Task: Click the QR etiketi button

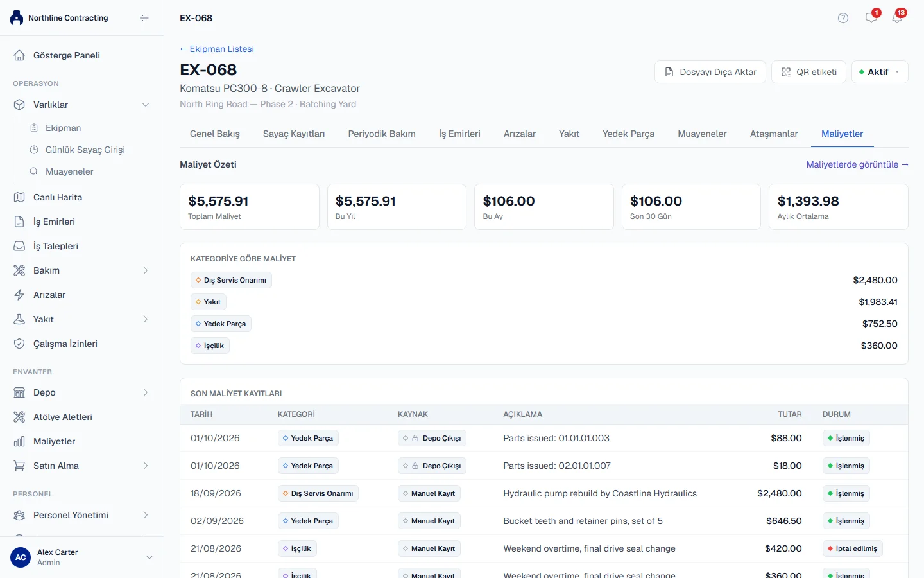Action: click(809, 72)
